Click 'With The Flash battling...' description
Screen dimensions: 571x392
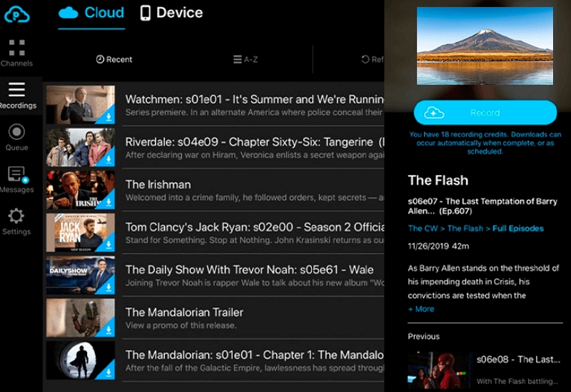coord(517,381)
